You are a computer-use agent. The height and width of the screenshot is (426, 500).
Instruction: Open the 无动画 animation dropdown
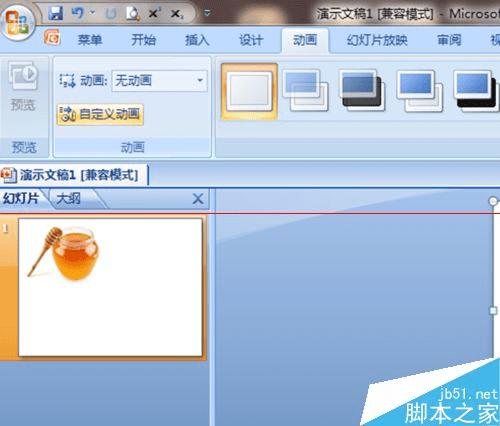tap(159, 80)
